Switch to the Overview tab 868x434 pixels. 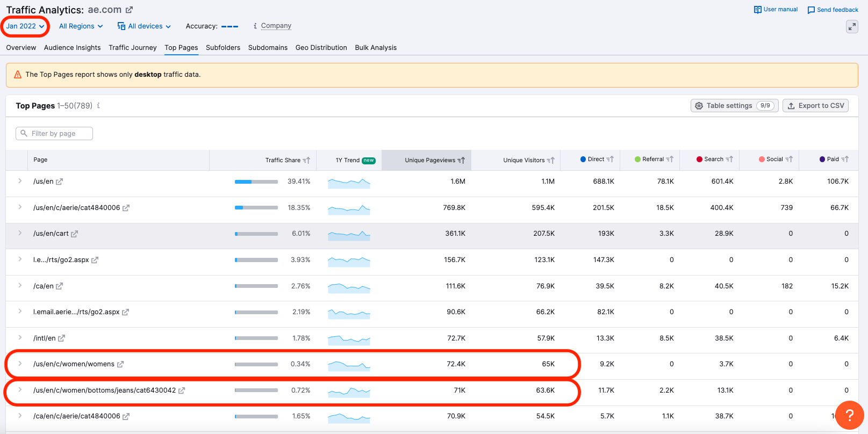tap(21, 47)
